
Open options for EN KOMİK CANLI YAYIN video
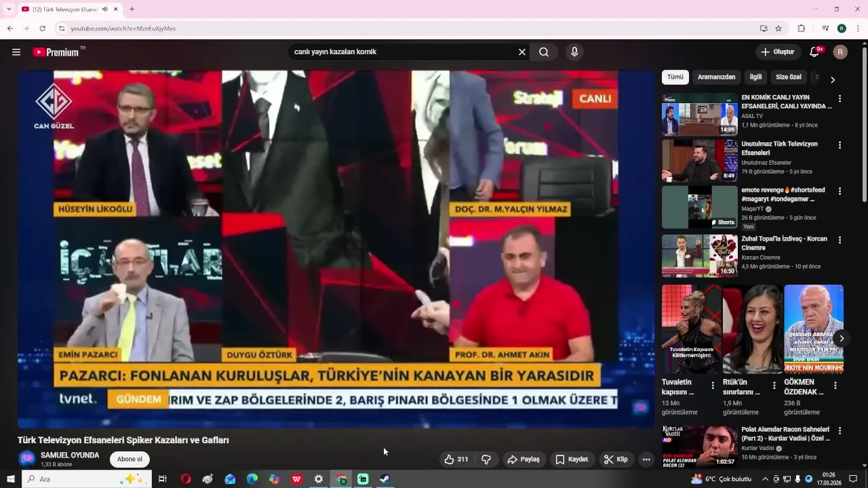(x=840, y=99)
